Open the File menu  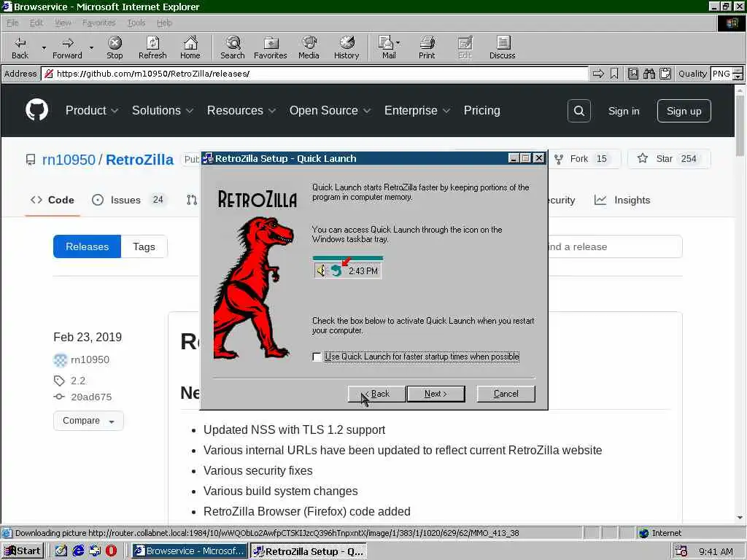pos(12,23)
